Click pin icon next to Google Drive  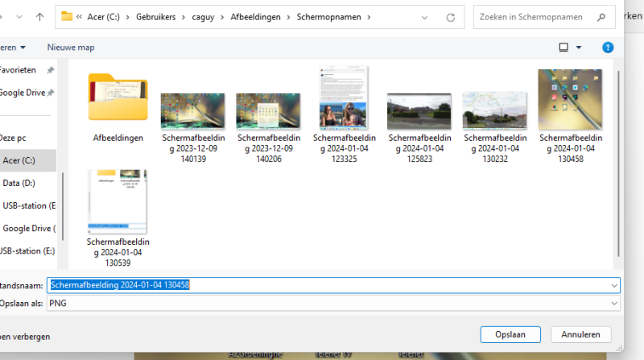[51, 93]
